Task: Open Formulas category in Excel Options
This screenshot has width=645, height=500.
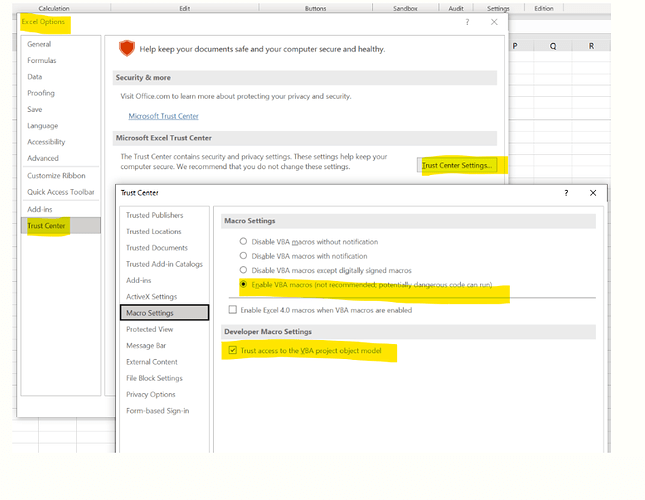Action: click(x=42, y=60)
